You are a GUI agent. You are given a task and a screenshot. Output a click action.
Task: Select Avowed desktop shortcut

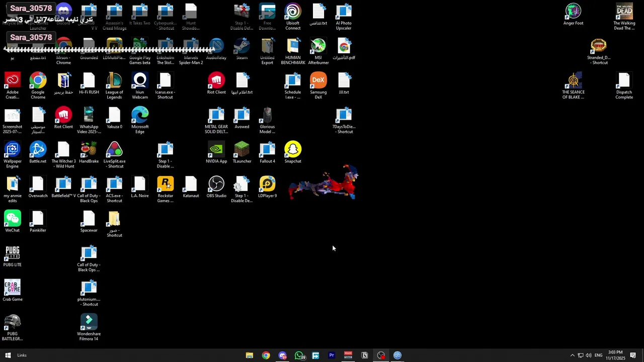242,118
